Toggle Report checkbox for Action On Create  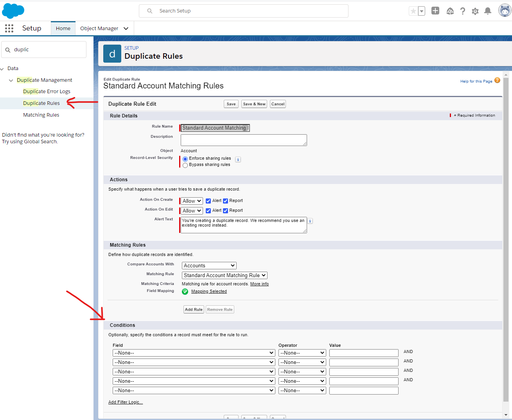point(225,201)
